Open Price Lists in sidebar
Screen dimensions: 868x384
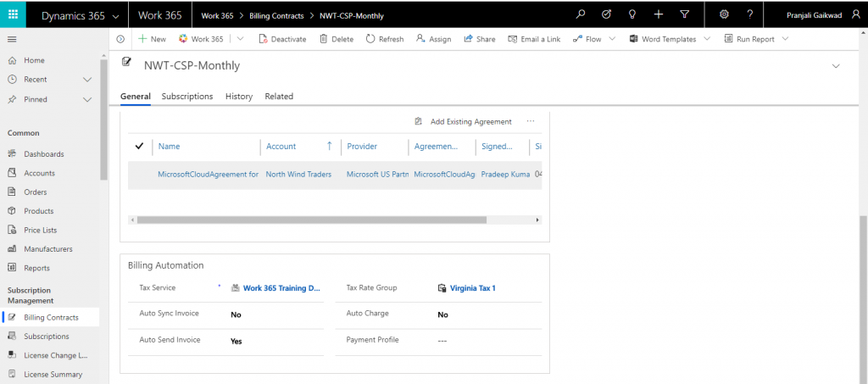click(x=41, y=231)
